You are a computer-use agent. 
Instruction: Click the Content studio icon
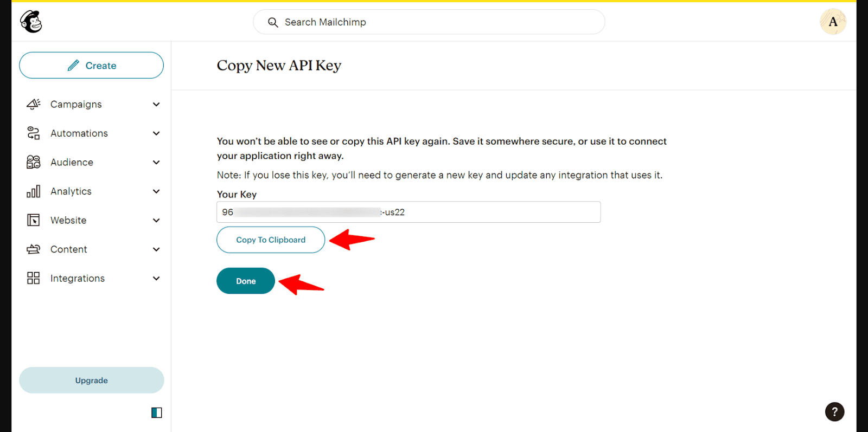[34, 249]
